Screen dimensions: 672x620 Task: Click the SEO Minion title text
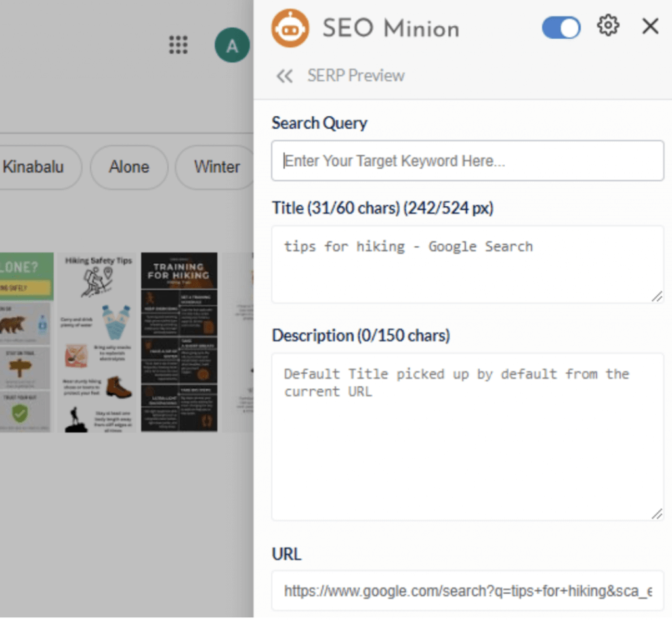click(x=391, y=28)
